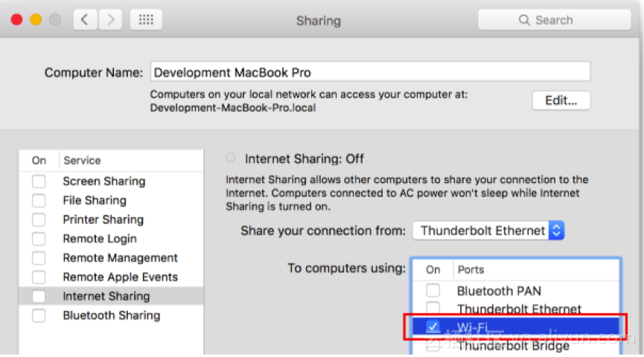Minimize the Sharing window
644x357 pixels.
(x=36, y=19)
